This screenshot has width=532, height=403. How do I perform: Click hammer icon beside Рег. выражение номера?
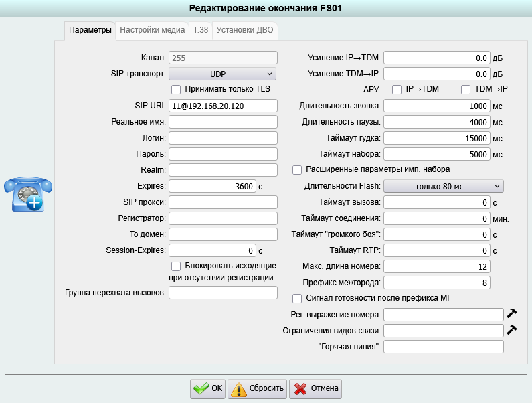(512, 314)
